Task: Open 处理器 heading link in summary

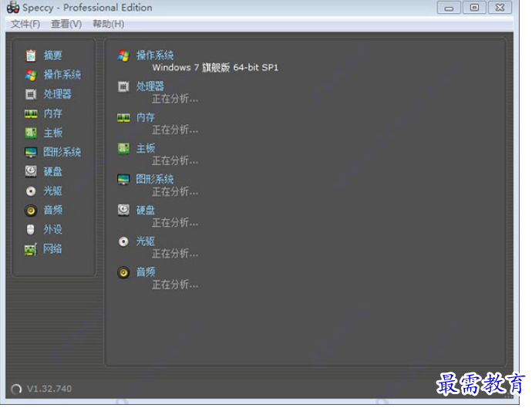Action: [x=150, y=86]
